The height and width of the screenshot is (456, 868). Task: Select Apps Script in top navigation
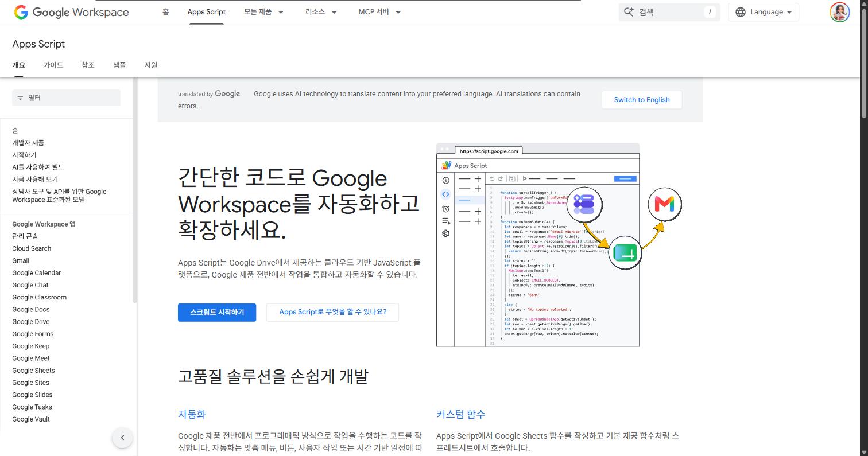(206, 12)
